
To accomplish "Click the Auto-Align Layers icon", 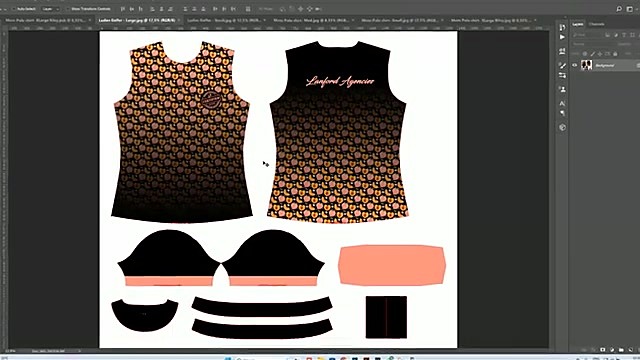I will 248,9.
